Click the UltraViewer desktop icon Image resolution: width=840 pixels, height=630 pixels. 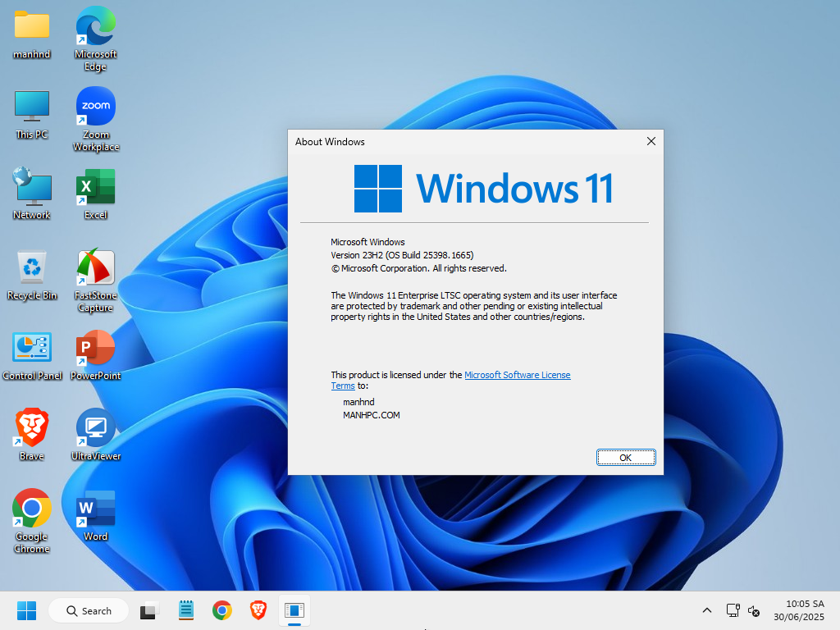point(96,429)
